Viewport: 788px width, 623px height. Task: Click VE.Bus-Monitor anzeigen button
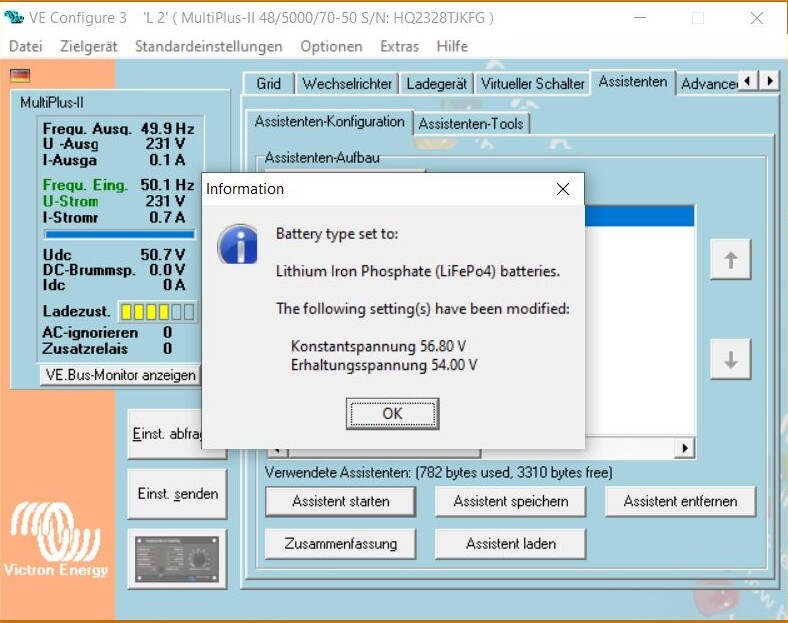point(120,375)
